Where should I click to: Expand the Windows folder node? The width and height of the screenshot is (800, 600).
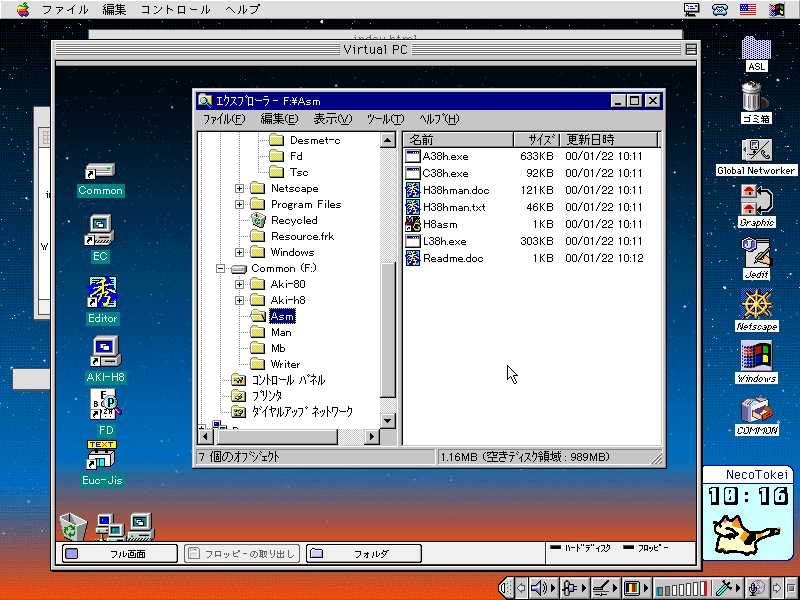pyautogui.click(x=239, y=252)
